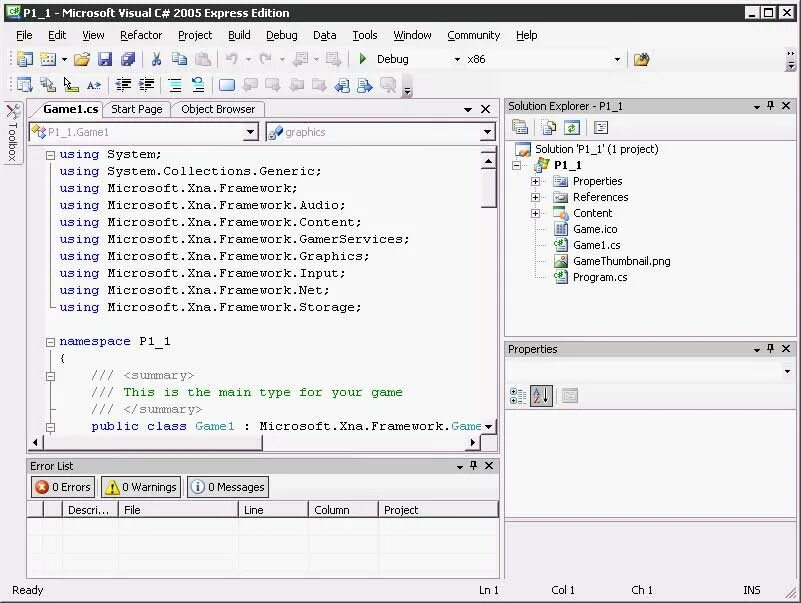This screenshot has width=801, height=603.
Task: Open the Refactor menu
Action: [141, 35]
